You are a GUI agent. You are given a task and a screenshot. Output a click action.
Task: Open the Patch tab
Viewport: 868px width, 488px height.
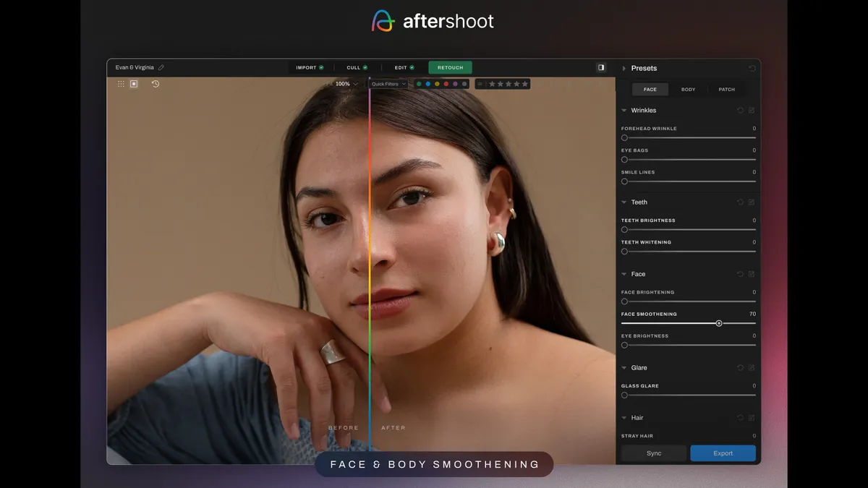pyautogui.click(x=726, y=90)
